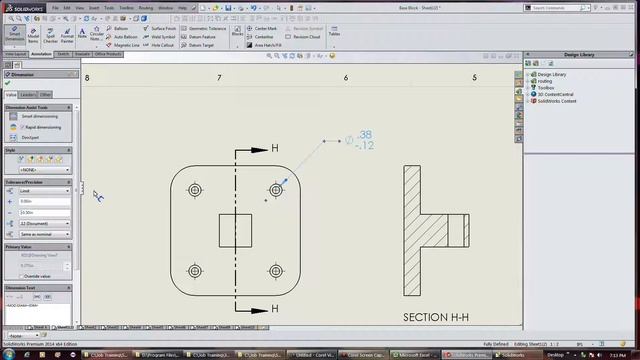Viewport: 640px width, 360px height.
Task: Open the Insert menu
Action: pyautogui.click(x=94, y=8)
